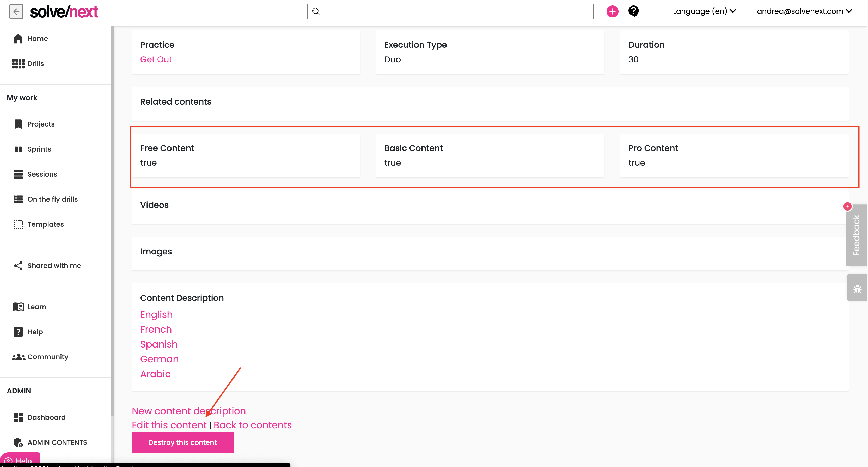This screenshot has width=868, height=467.
Task: Go to Sprints in sidebar
Action: click(39, 149)
